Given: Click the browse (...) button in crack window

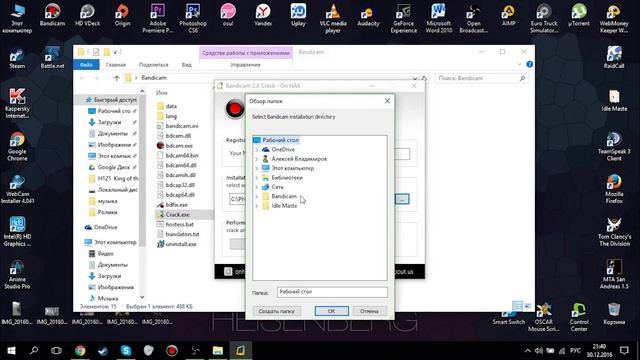Looking at the screenshot, I should (x=402, y=199).
